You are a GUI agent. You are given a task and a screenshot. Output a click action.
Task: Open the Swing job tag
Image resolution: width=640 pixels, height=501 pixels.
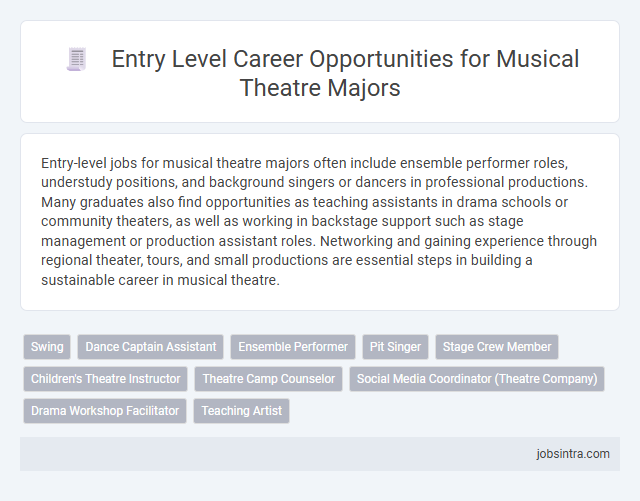[x=47, y=347]
